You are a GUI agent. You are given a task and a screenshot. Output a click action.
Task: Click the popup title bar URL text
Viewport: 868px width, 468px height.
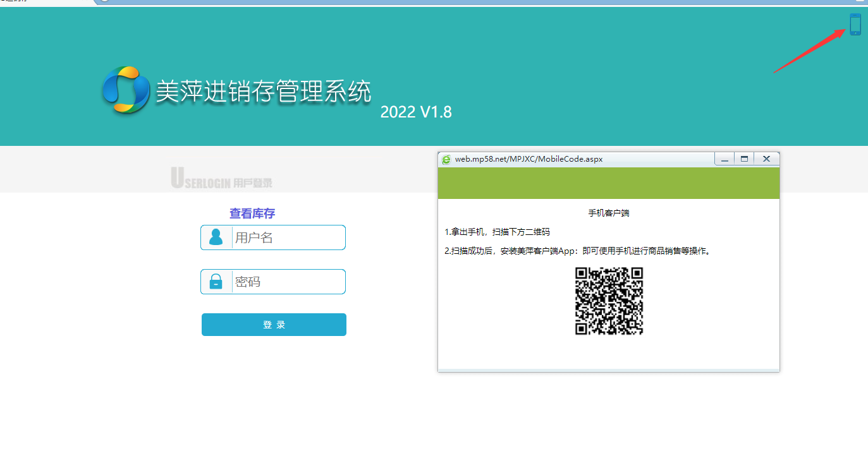(x=529, y=159)
